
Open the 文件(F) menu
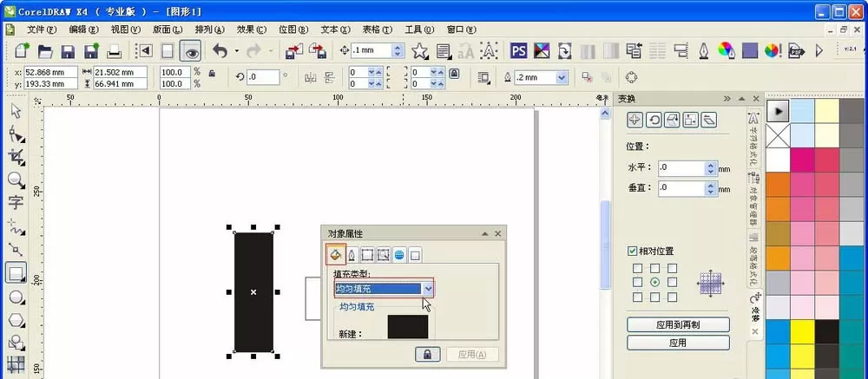[42, 29]
